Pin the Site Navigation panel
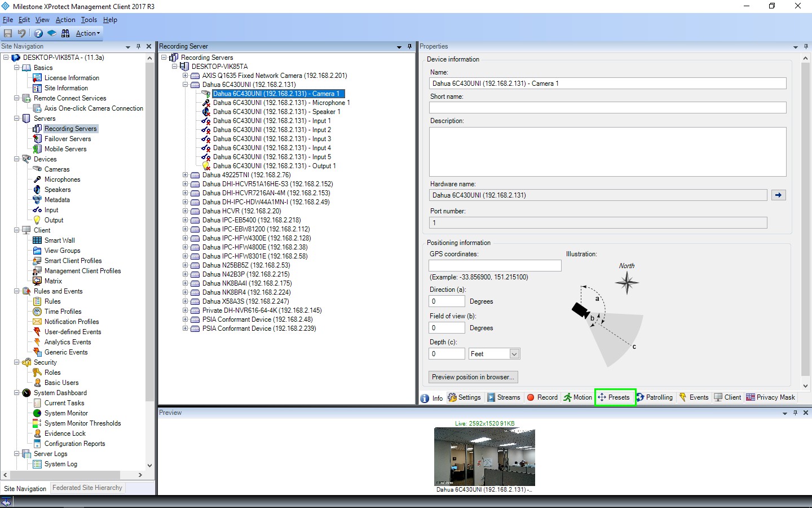Image resolution: width=812 pixels, height=508 pixels. click(138, 46)
